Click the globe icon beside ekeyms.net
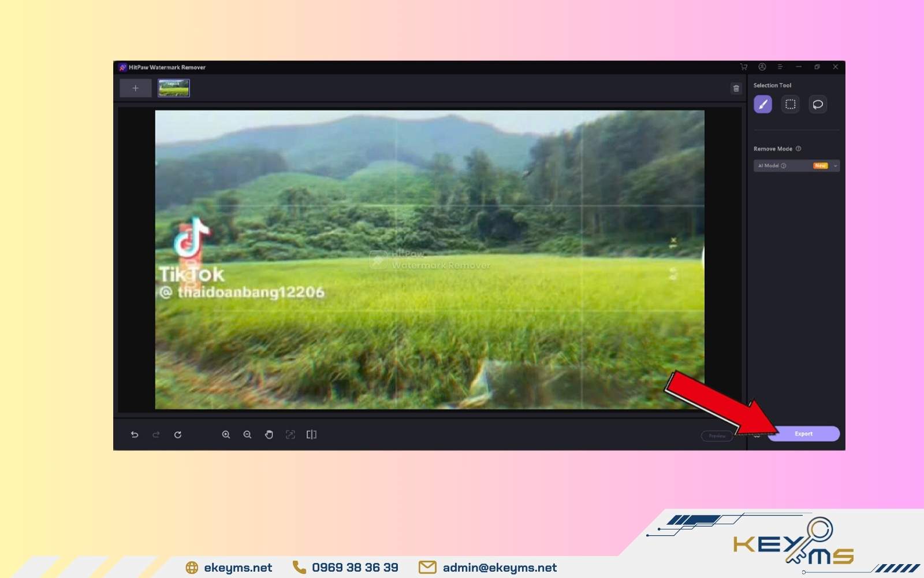The image size is (924, 578). point(192,568)
